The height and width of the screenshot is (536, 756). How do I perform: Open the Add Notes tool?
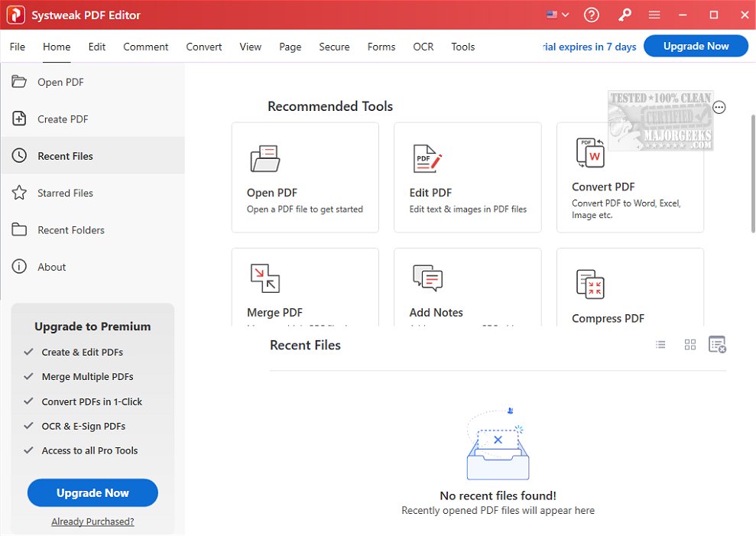(427, 279)
